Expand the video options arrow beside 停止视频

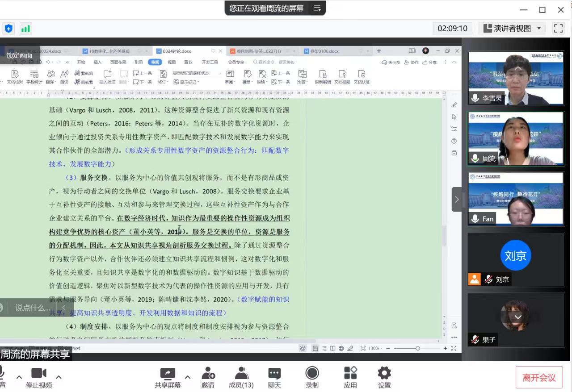click(59, 377)
